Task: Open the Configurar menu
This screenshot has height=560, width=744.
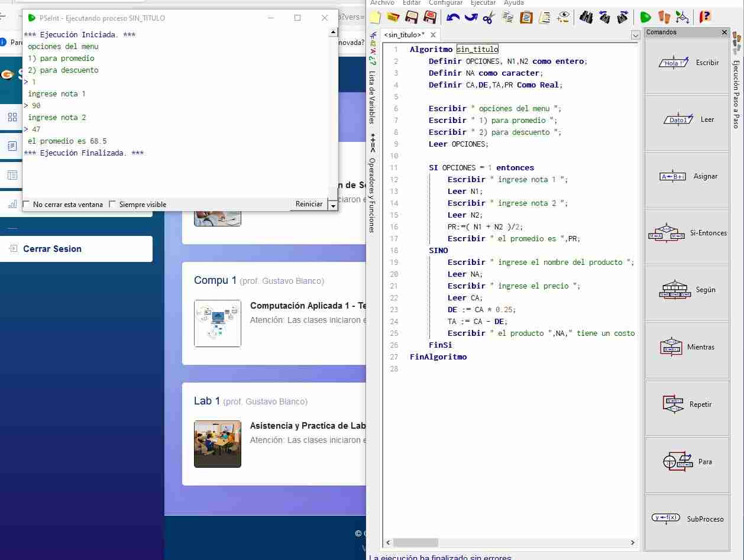Action: click(x=446, y=3)
